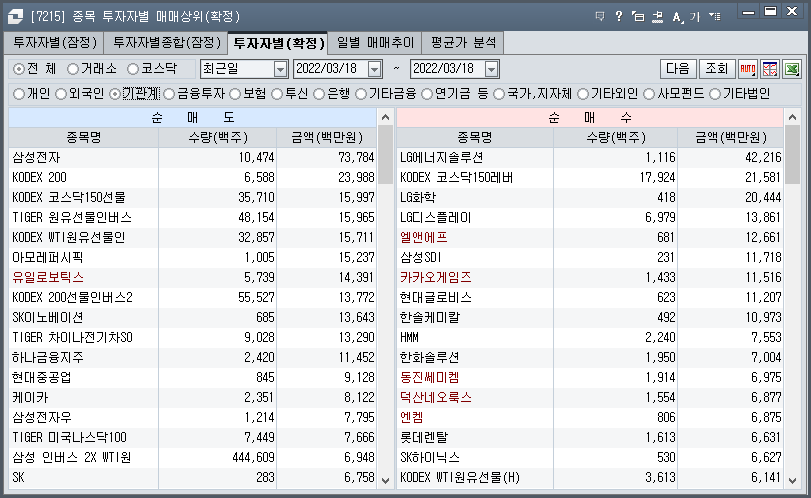This screenshot has width=811, height=498.
Task: Click the 순매수 금액(백만원) column header
Action: [x=731, y=138]
